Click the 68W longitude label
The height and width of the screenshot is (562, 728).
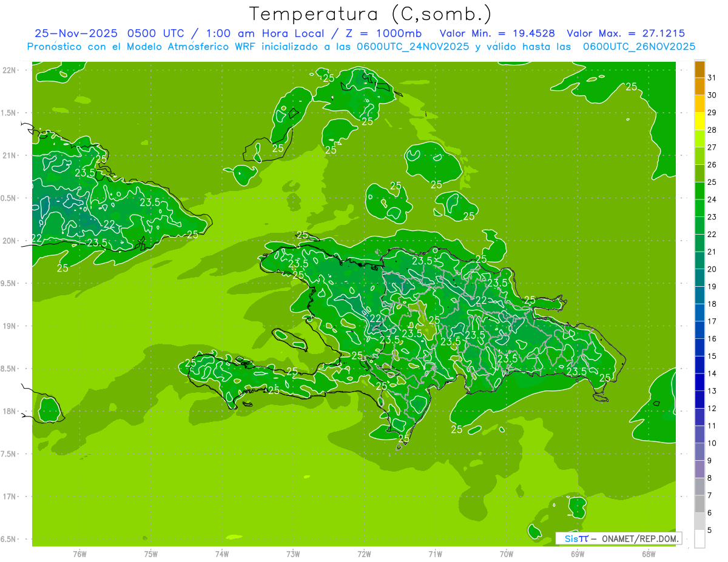pyautogui.click(x=649, y=554)
